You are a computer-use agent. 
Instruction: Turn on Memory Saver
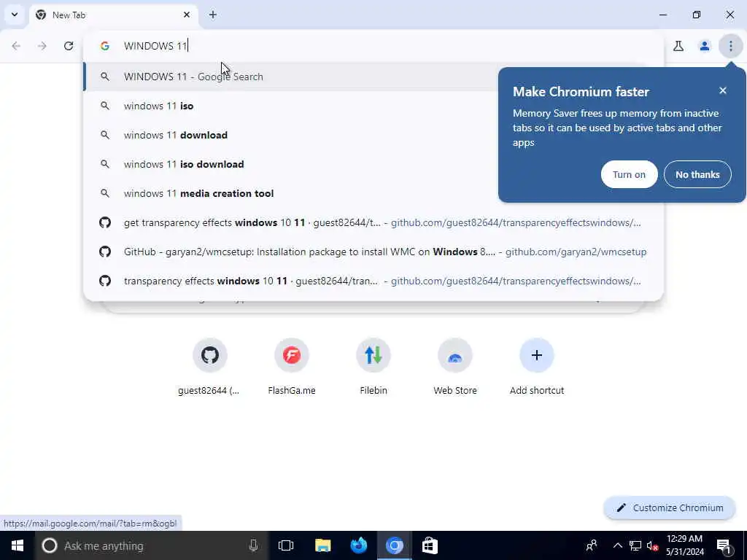[x=629, y=174]
